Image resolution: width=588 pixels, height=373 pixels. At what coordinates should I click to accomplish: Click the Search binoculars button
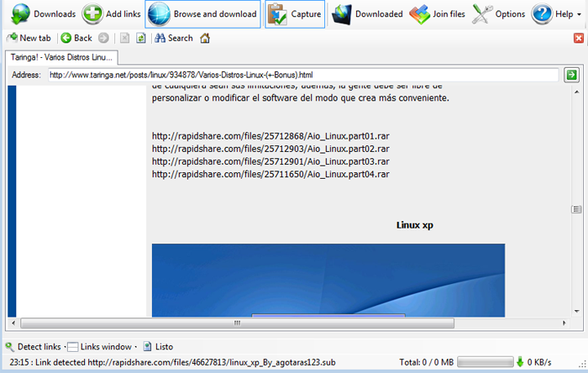[x=174, y=38]
